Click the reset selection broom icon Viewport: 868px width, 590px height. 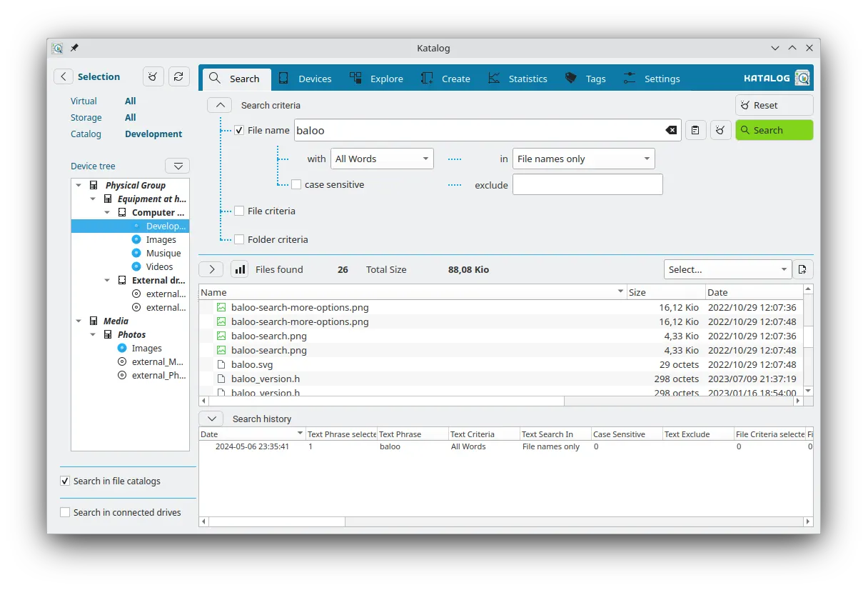pyautogui.click(x=153, y=76)
